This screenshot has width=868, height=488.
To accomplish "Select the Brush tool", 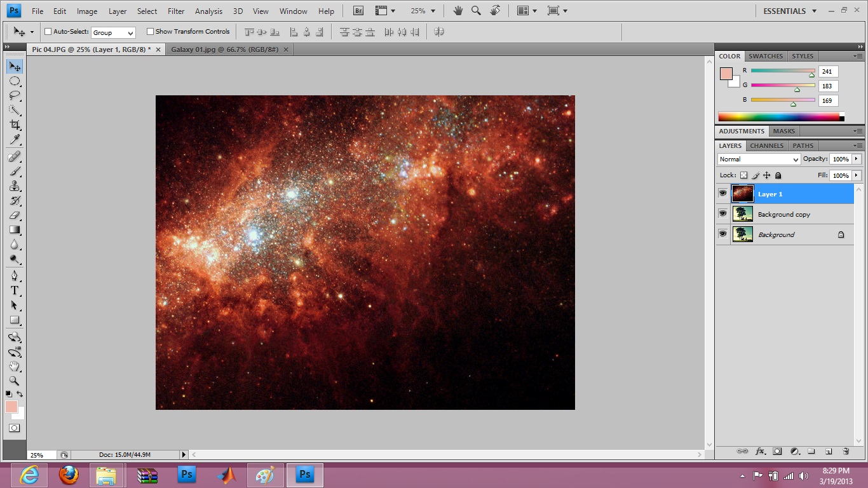I will click(15, 172).
